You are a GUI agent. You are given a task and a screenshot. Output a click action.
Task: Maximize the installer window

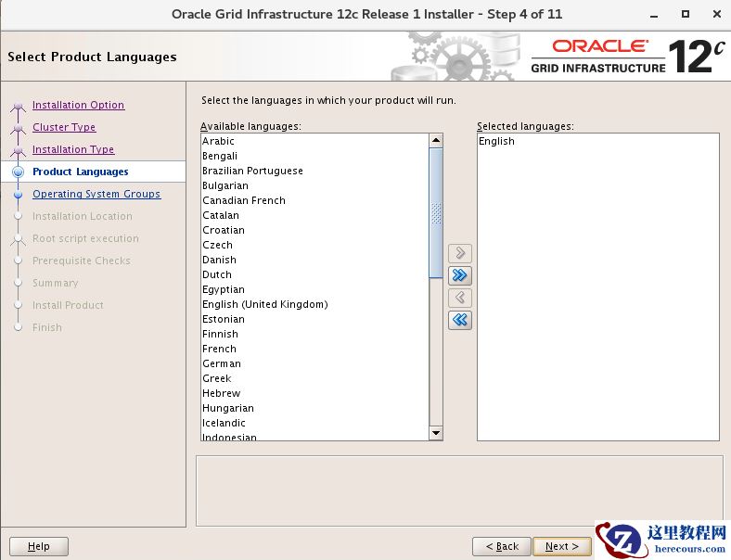(686, 14)
